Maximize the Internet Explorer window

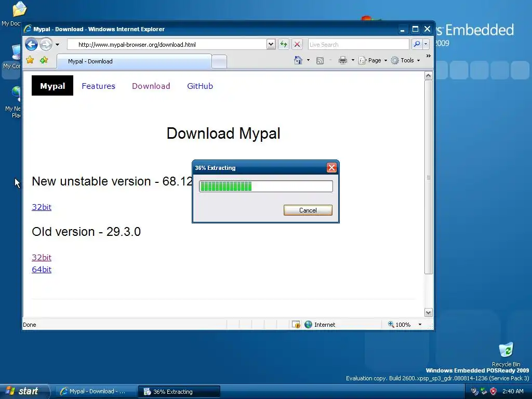point(415,29)
